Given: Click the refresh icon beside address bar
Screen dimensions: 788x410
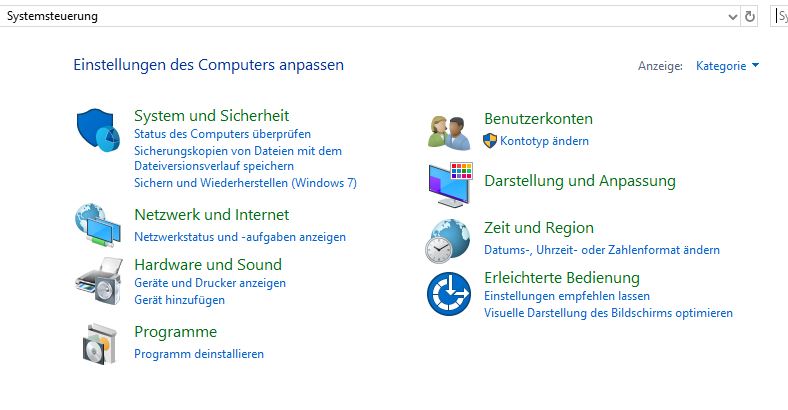Looking at the screenshot, I should pyautogui.click(x=749, y=17).
